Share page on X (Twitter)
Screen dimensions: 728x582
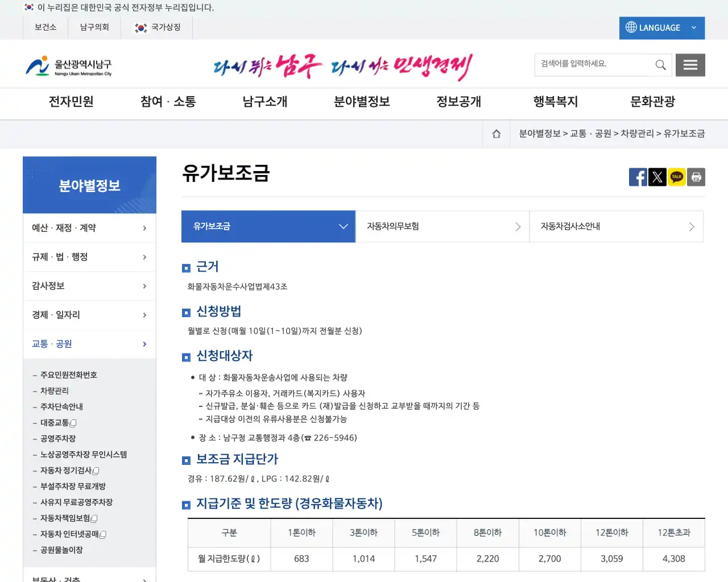[x=657, y=177]
